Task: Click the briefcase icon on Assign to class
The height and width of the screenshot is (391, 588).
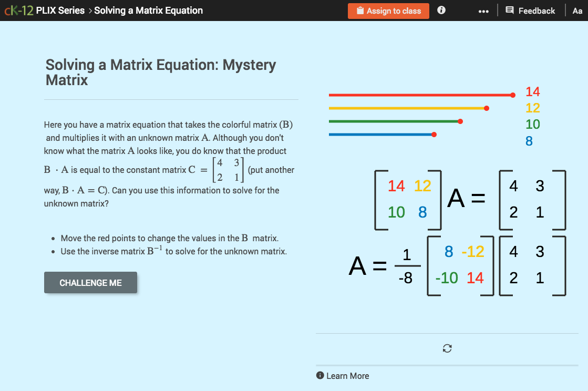Action: point(360,11)
